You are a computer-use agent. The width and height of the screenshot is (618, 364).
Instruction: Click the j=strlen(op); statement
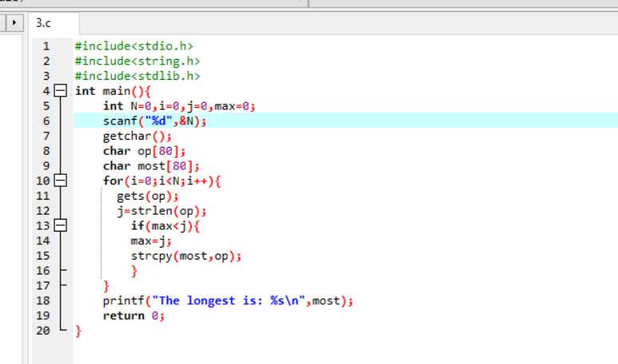(161, 211)
